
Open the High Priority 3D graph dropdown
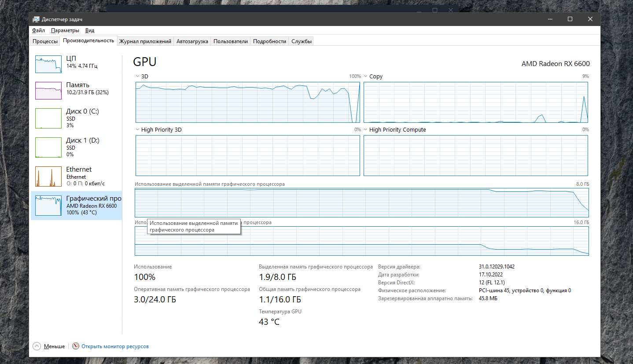(x=138, y=130)
